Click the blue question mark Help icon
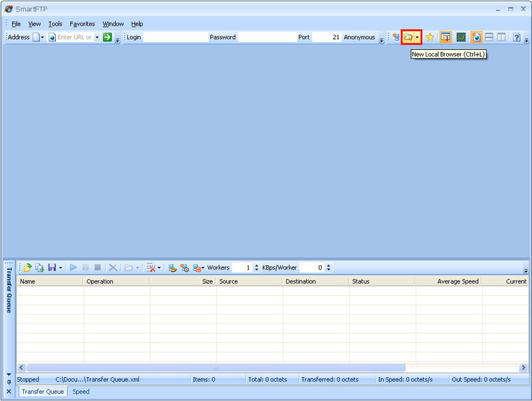The width and height of the screenshot is (532, 401). (x=517, y=37)
